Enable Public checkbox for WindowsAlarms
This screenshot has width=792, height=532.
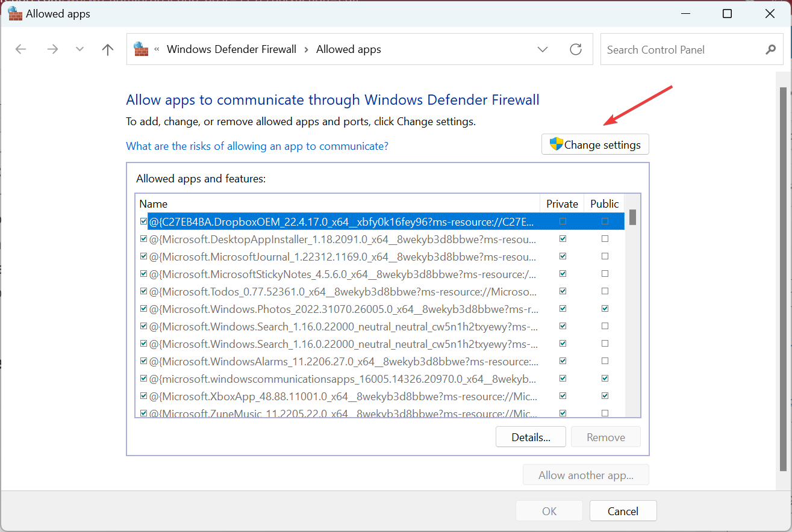tap(605, 361)
